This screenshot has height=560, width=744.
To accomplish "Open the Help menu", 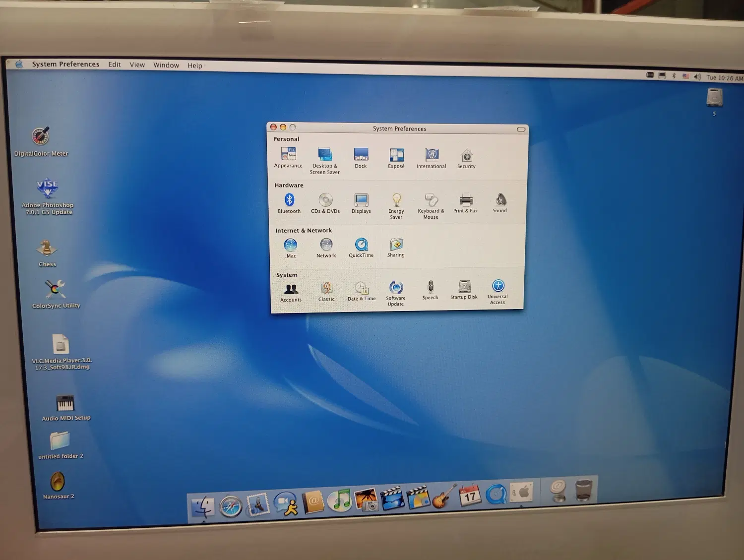I will [195, 65].
